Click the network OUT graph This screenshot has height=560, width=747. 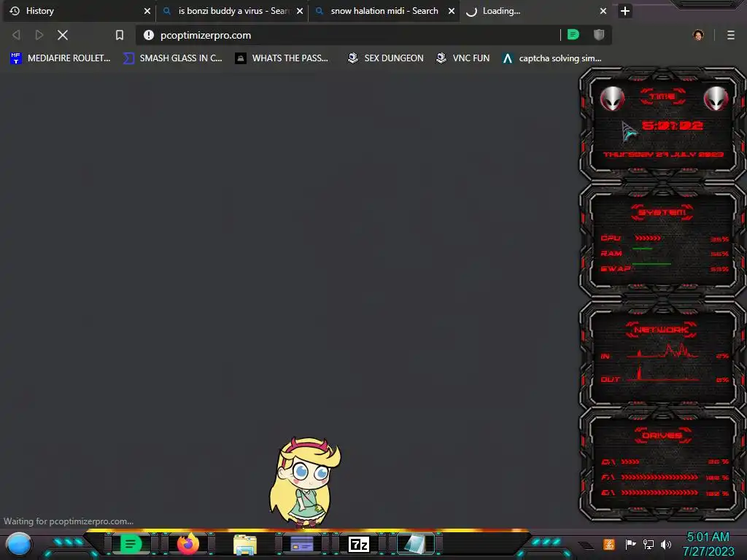662,373
